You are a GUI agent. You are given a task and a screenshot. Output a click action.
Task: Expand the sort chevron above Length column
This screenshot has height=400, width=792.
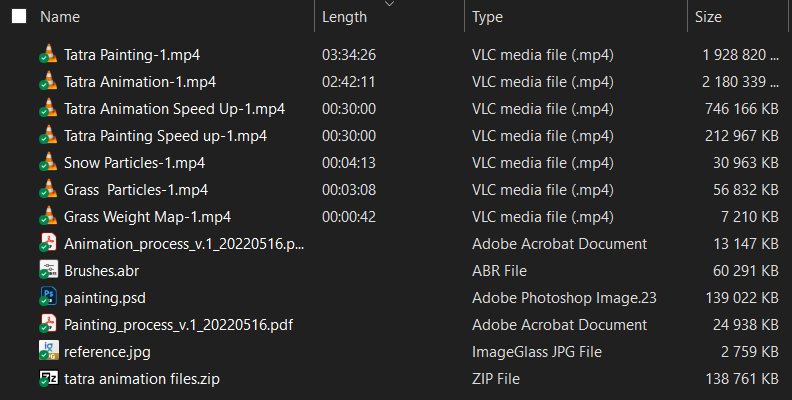(x=389, y=4)
